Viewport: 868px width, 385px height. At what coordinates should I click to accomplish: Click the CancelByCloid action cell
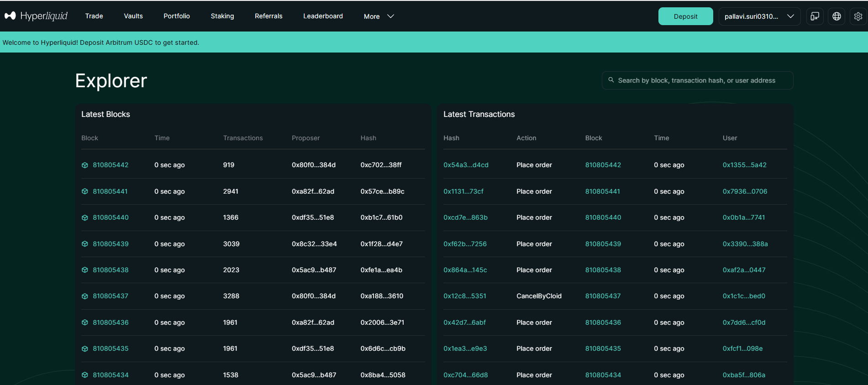(x=539, y=296)
